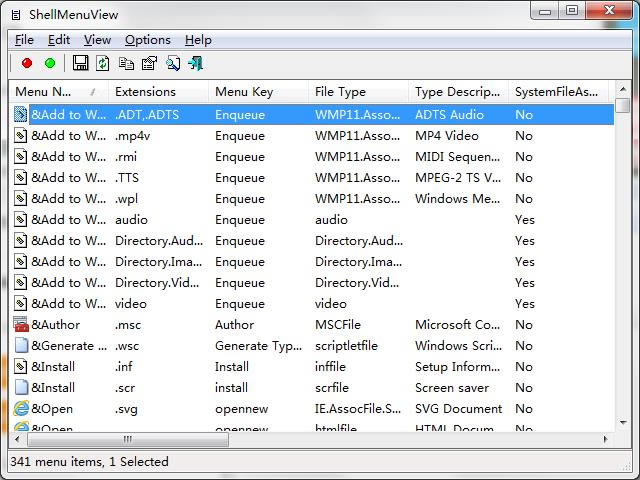Click 'inffile' file type cell
The height and width of the screenshot is (480, 640).
330,367
